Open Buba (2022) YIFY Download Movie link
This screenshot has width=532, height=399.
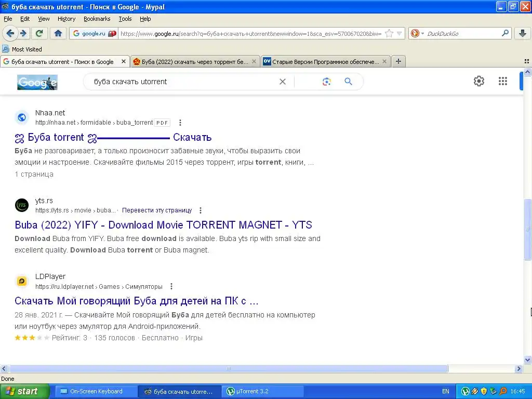click(x=163, y=225)
